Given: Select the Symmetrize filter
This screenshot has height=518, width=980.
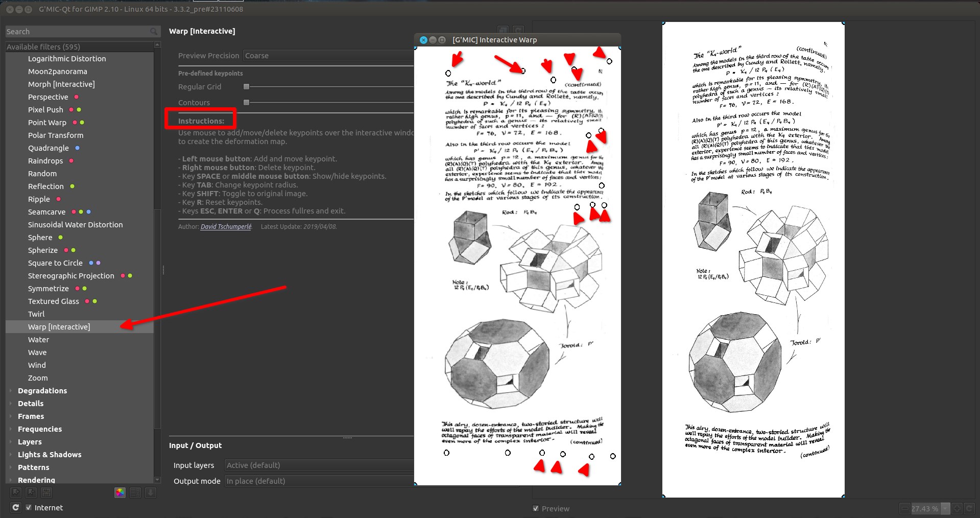Looking at the screenshot, I should [48, 289].
